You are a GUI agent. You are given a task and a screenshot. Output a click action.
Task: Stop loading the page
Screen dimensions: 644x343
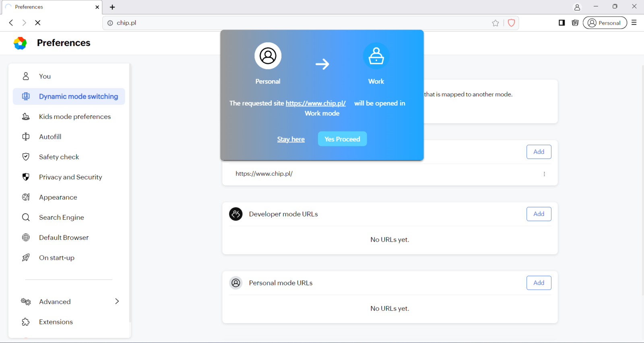tap(38, 23)
